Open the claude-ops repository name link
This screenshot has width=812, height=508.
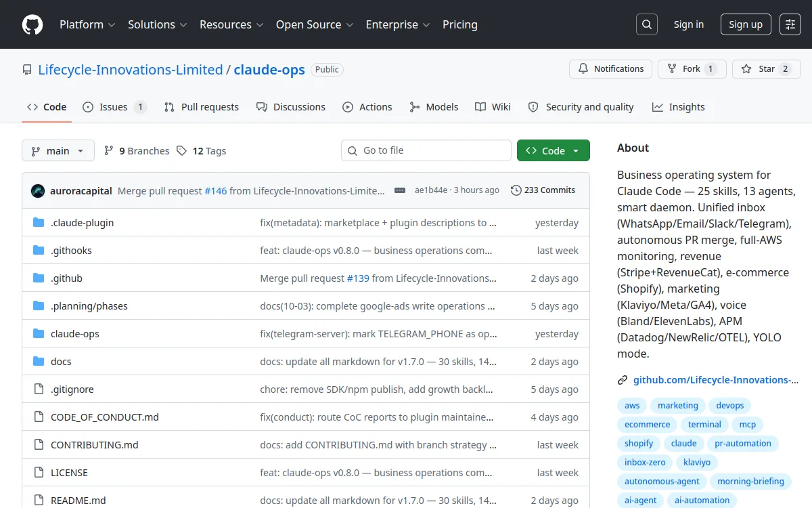click(269, 70)
